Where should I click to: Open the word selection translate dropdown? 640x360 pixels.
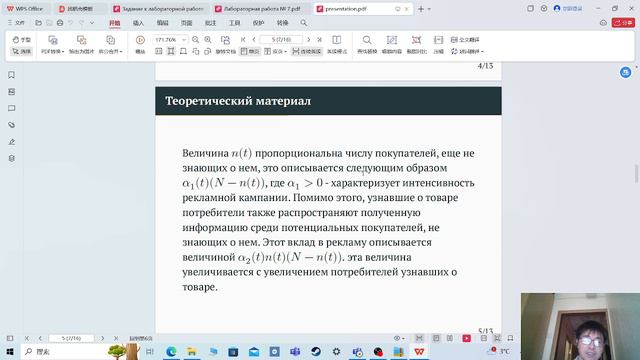click(467, 51)
